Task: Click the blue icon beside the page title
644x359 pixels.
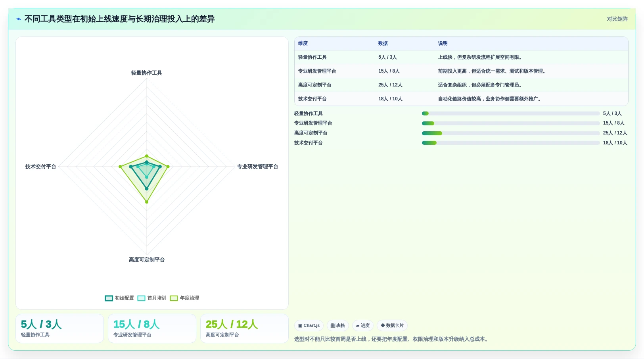Action: (x=19, y=19)
